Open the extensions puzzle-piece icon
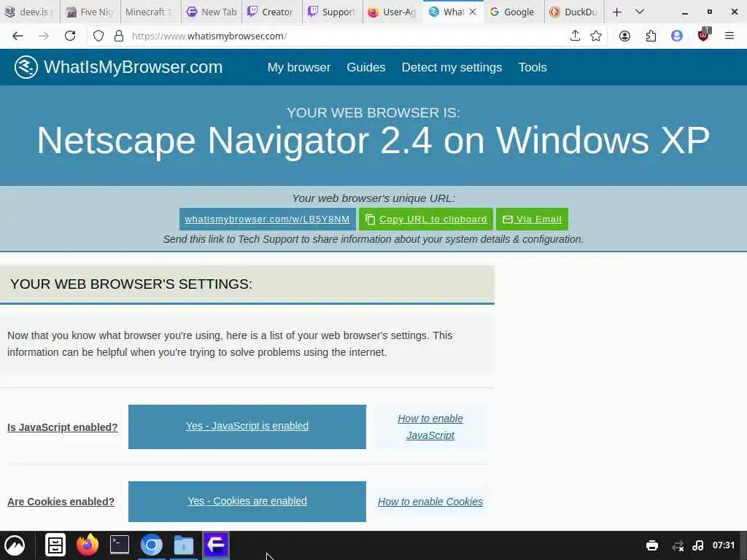This screenshot has width=747, height=560. [651, 36]
